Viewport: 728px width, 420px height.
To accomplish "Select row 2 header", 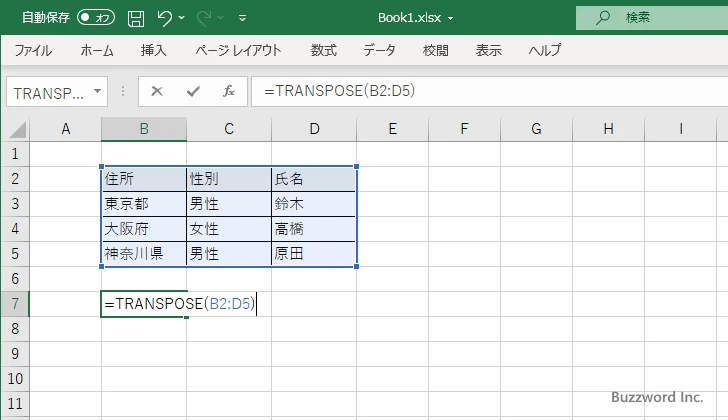I will pos(15,179).
